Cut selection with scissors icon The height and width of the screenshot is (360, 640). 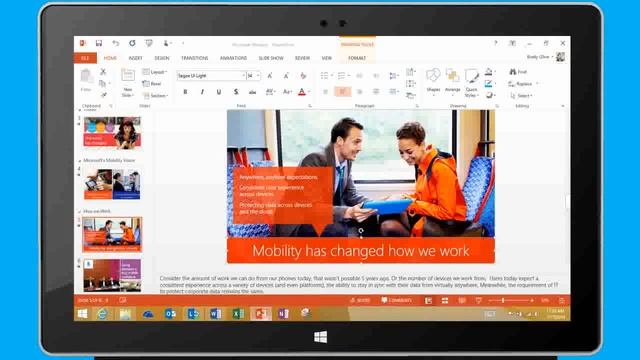tap(103, 72)
